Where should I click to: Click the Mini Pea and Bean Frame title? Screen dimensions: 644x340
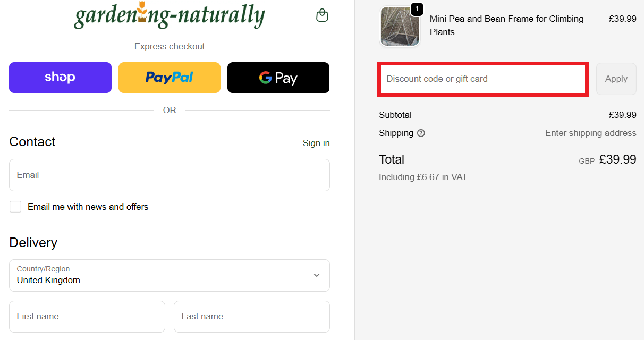point(506,25)
